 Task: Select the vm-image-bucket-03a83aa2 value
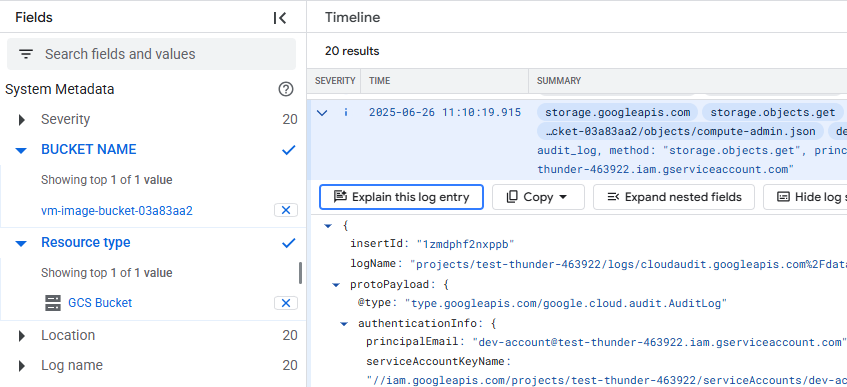[x=117, y=210]
